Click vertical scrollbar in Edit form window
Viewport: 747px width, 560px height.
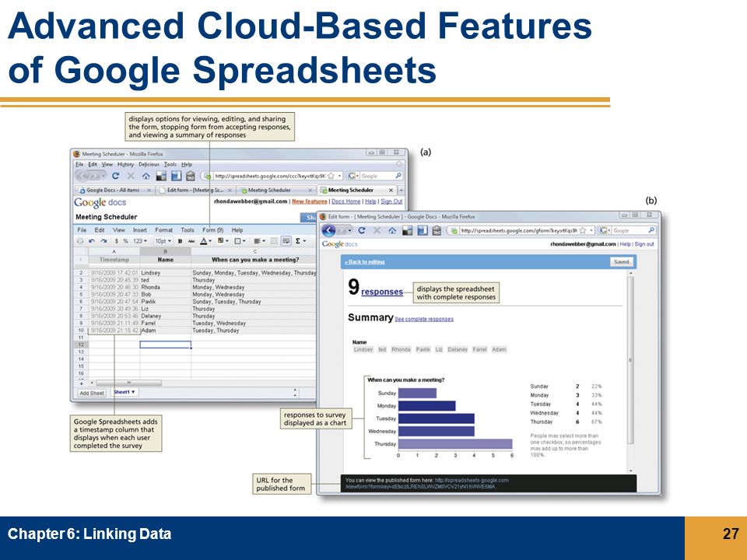click(x=630, y=360)
